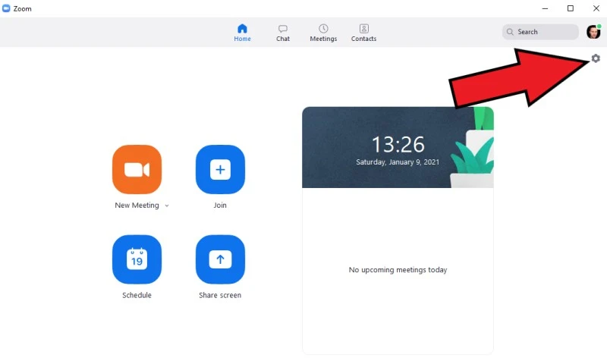Click the 'No upcoming meetings today' text
Viewport: 607px width, 364px height.
398,270
